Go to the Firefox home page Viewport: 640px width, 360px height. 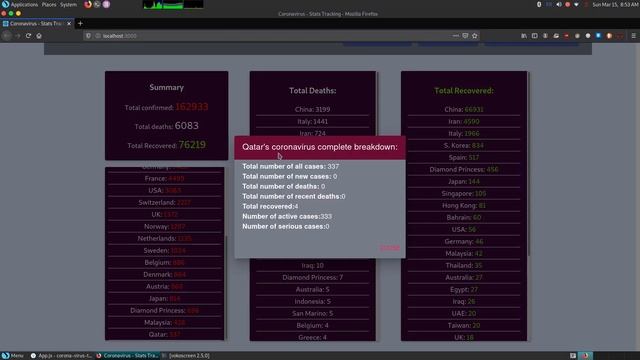click(39, 36)
